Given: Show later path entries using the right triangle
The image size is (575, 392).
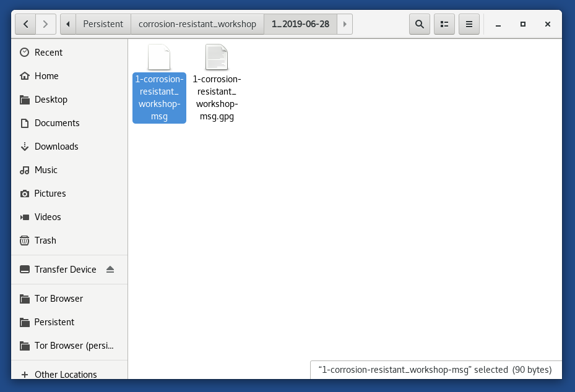Looking at the screenshot, I should (x=345, y=24).
